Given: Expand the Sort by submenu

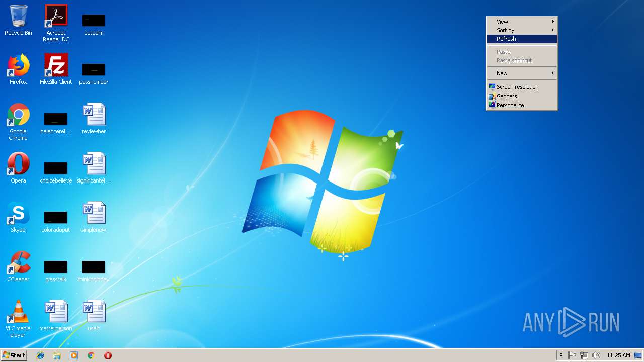Looking at the screenshot, I should tap(522, 30).
